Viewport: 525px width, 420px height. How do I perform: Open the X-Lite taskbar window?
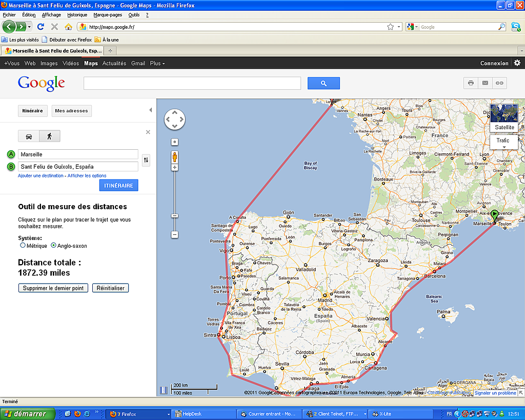[x=400, y=414]
